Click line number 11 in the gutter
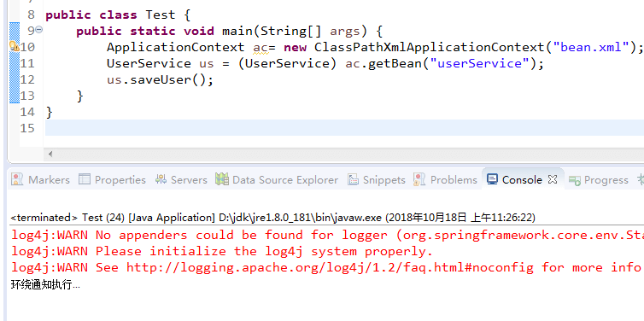Image resolution: width=644 pixels, height=321 pixels. pyautogui.click(x=27, y=63)
